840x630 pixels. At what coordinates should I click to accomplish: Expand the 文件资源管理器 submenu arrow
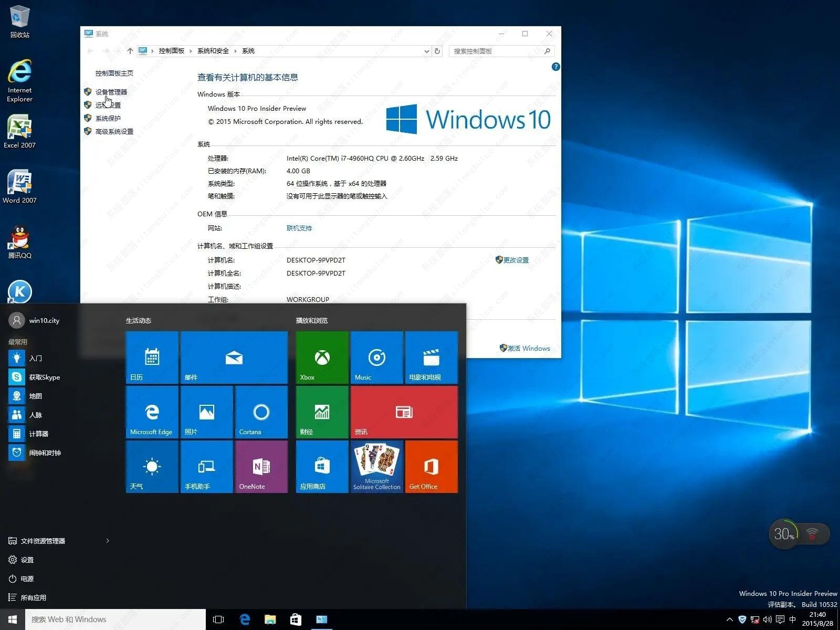[x=107, y=540]
